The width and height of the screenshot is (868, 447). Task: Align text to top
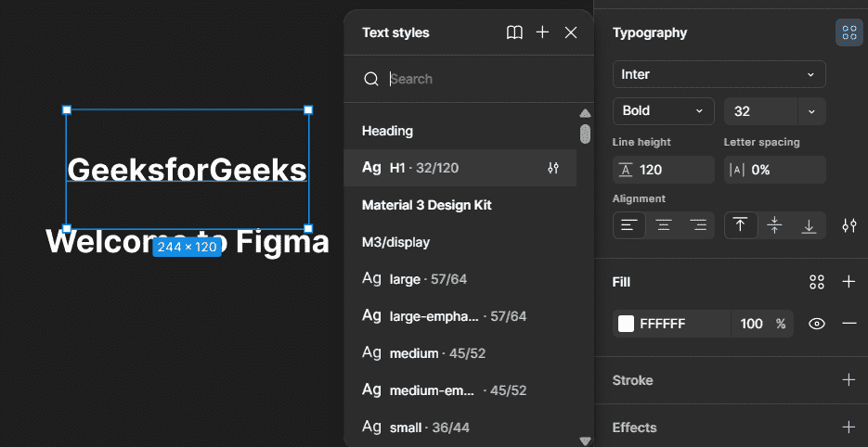pyautogui.click(x=741, y=225)
